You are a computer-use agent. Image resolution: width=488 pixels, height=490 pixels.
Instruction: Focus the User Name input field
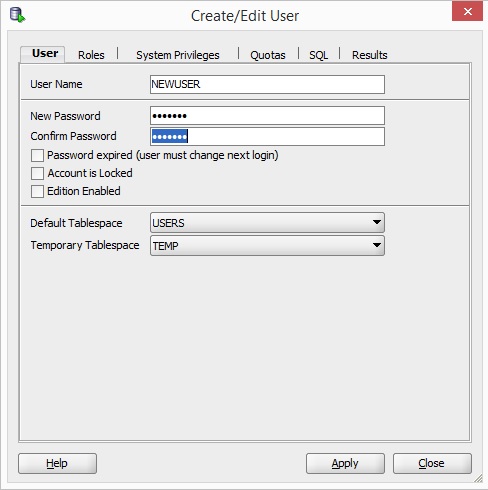click(267, 84)
